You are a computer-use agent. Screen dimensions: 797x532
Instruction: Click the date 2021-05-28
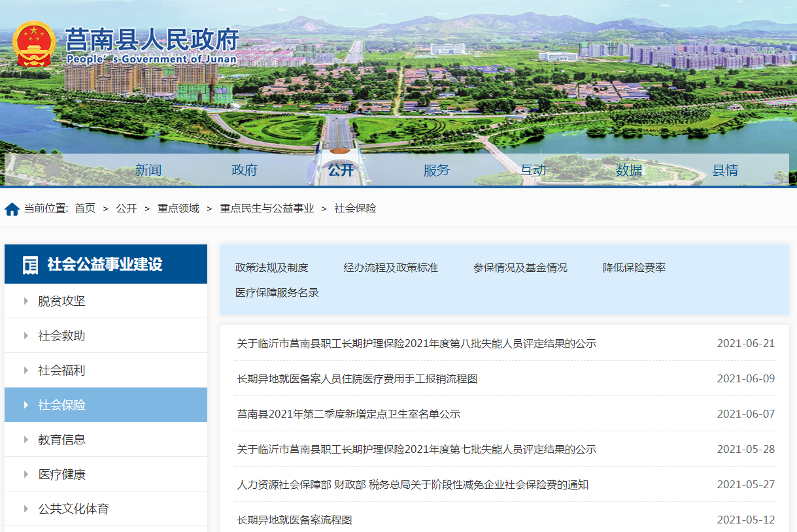coord(746,450)
